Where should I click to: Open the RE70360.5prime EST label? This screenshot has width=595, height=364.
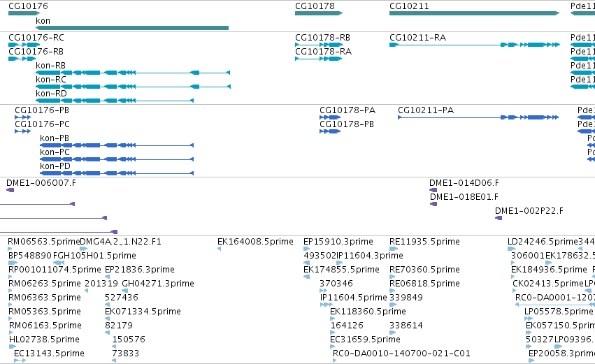coord(424,270)
